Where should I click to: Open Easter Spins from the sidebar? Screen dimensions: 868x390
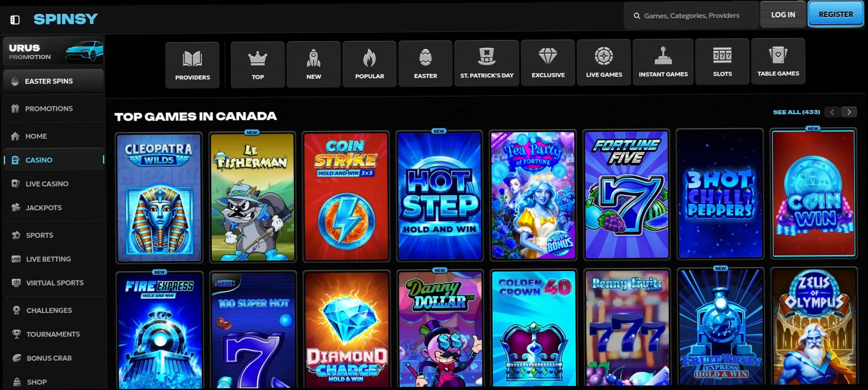point(54,81)
